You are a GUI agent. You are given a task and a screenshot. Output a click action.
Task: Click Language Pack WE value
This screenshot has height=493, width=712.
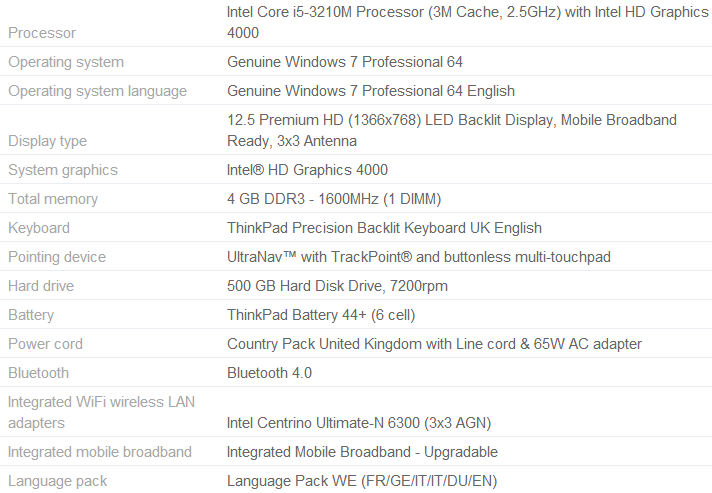pyautogui.click(x=362, y=481)
